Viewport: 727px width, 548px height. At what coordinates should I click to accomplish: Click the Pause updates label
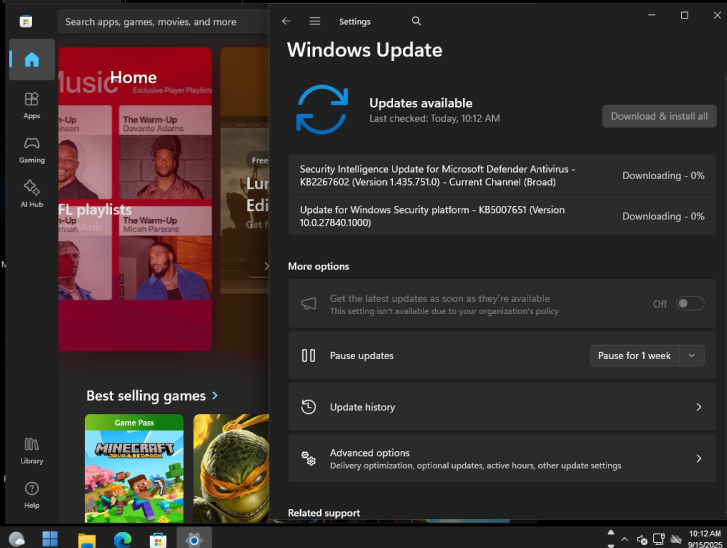tap(362, 356)
